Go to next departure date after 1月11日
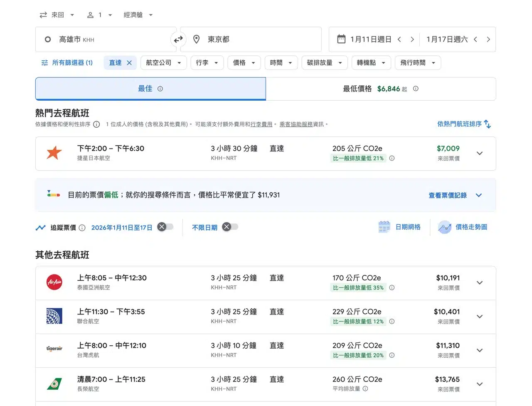 [x=412, y=40]
